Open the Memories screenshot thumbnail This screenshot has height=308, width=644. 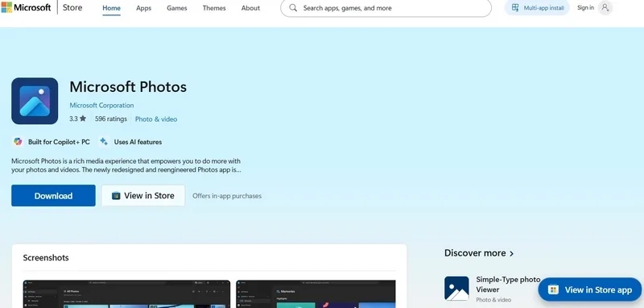[316, 294]
